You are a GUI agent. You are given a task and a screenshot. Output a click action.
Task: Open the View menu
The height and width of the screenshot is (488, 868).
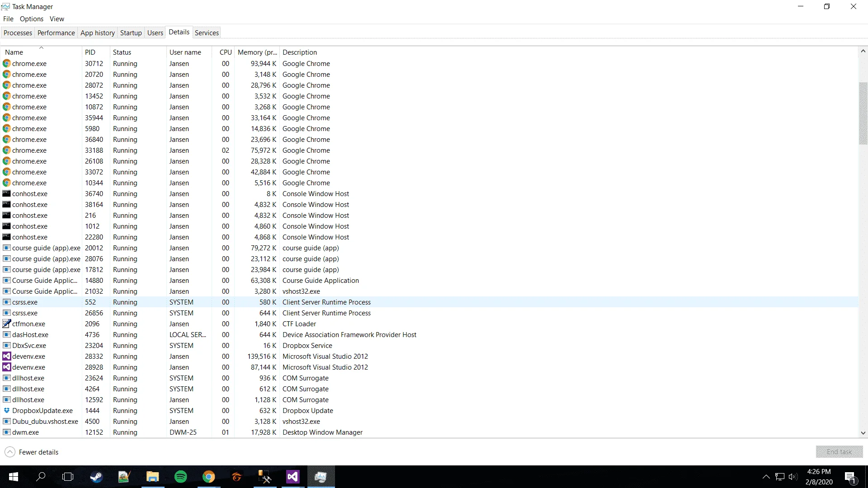57,19
